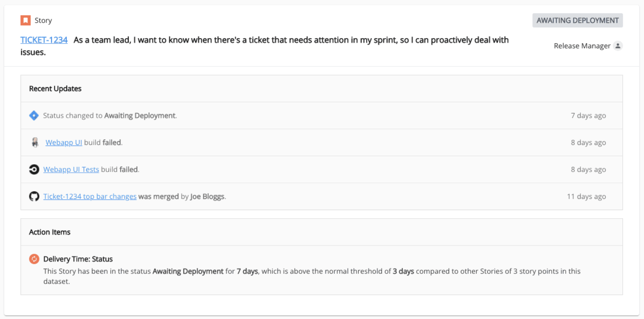644x319 pixels.
Task: Click the CircleCI icon beside Webapp UI Tests
Action: click(x=34, y=169)
